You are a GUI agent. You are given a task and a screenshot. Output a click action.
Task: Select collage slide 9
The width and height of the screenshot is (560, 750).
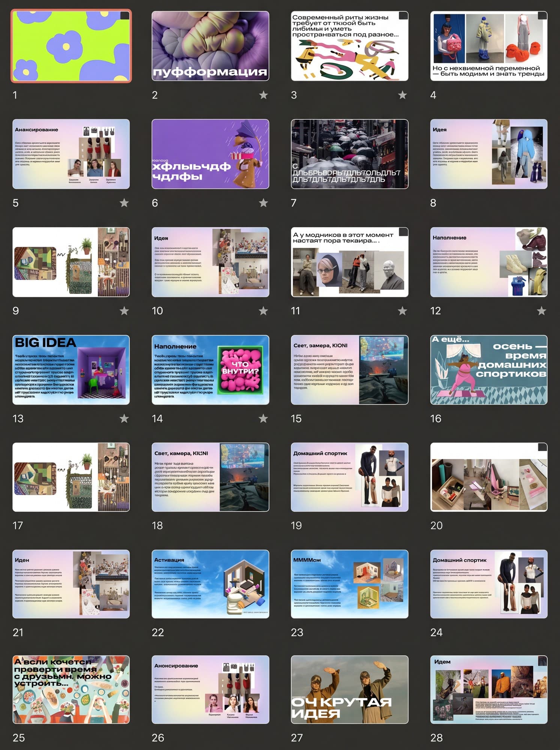71,262
